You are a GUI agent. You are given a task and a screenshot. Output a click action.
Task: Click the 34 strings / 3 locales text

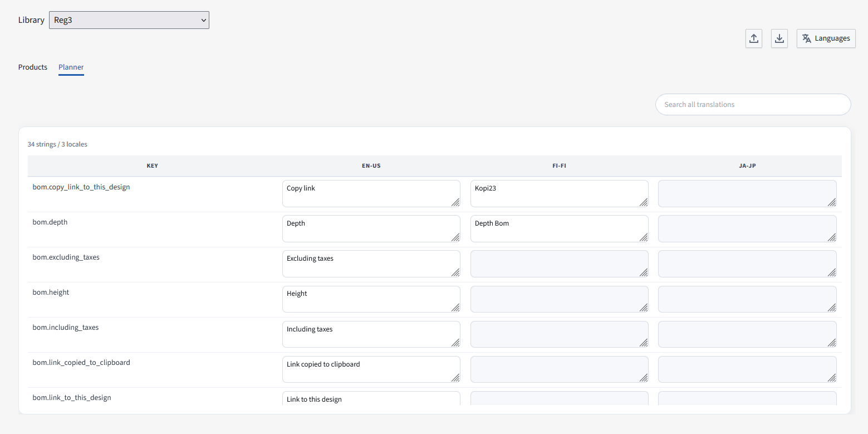[x=57, y=144]
